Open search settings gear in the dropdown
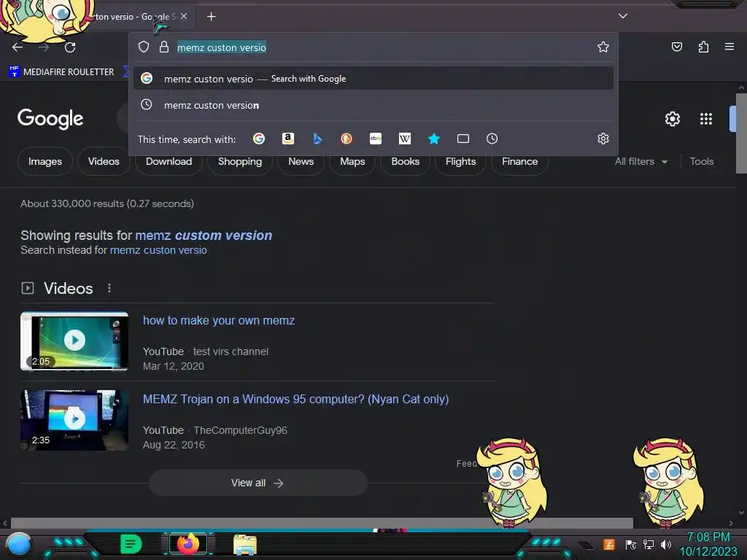747x560 pixels. pos(603,139)
